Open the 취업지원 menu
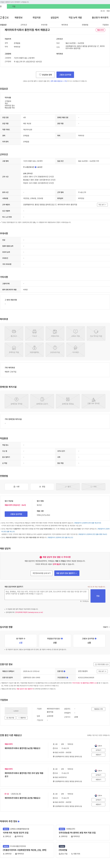 (x=37, y=18)
